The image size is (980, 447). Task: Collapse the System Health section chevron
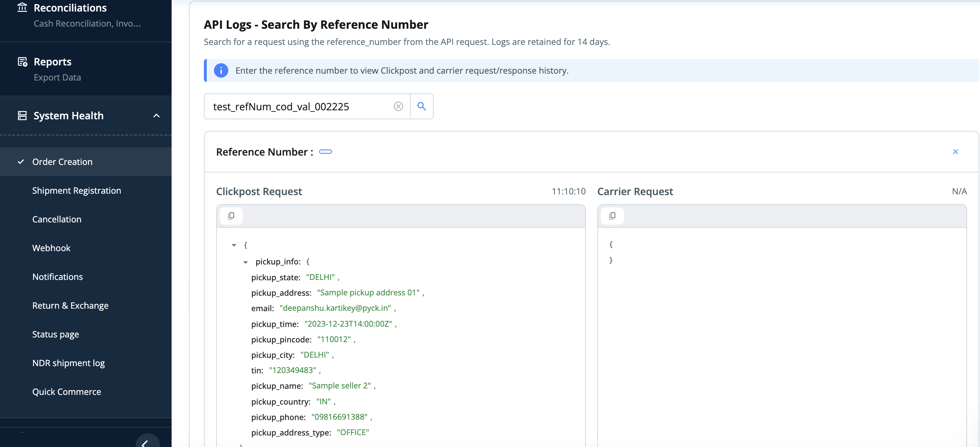(x=157, y=116)
